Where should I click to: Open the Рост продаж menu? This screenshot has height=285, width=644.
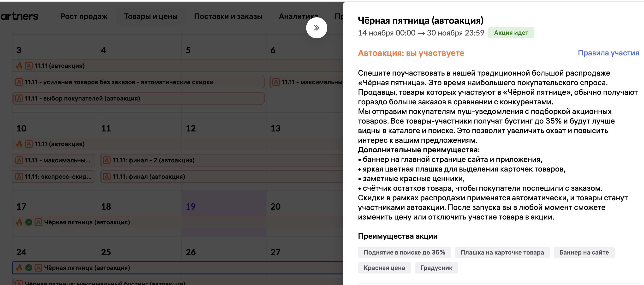coord(84,16)
